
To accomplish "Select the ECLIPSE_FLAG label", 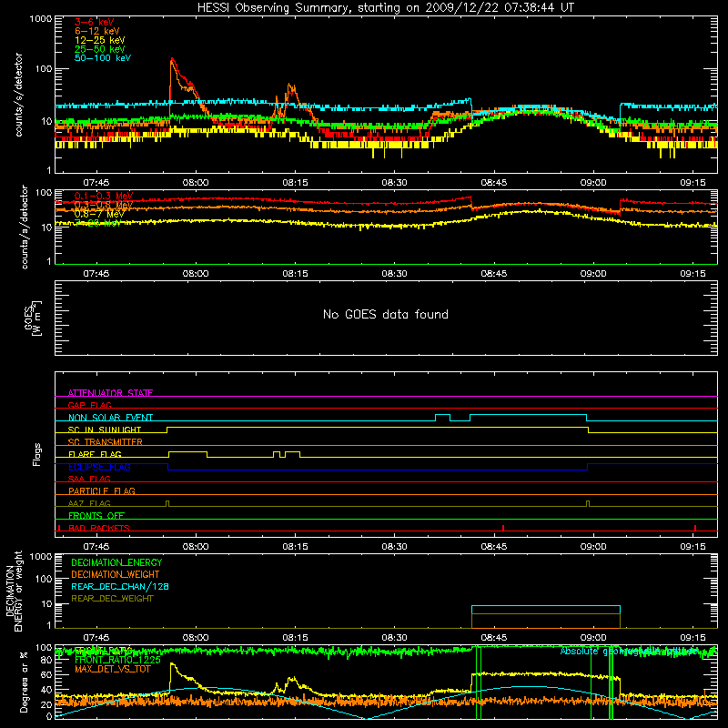I will click(99, 467).
